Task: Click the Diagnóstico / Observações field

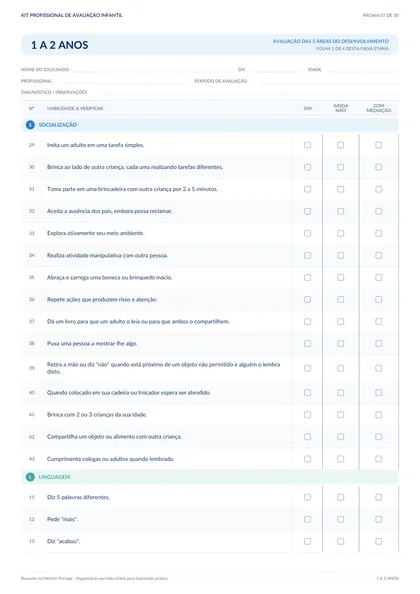Action: click(x=251, y=92)
